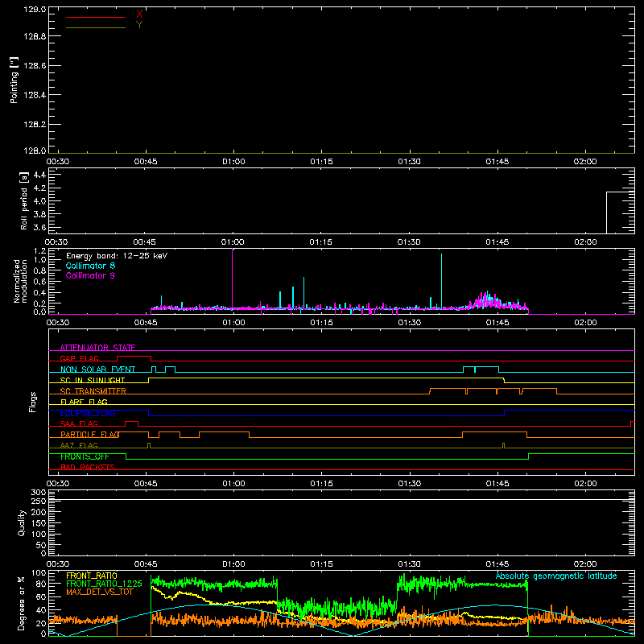
Task: Click the green FRONT_RATIO_1225 legend label
Action: click(x=104, y=584)
